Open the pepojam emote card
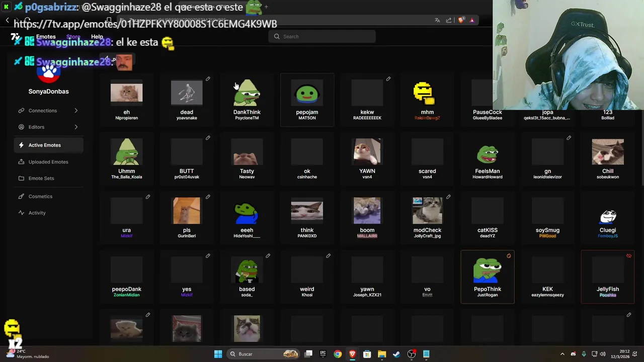Screen dimensions: 644x362 pos(307,100)
